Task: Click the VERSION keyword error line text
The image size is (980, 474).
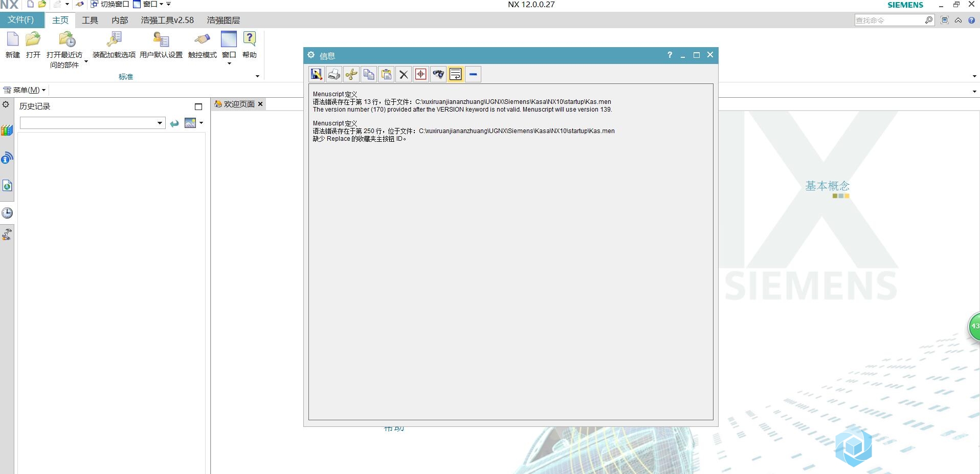Action: point(462,110)
